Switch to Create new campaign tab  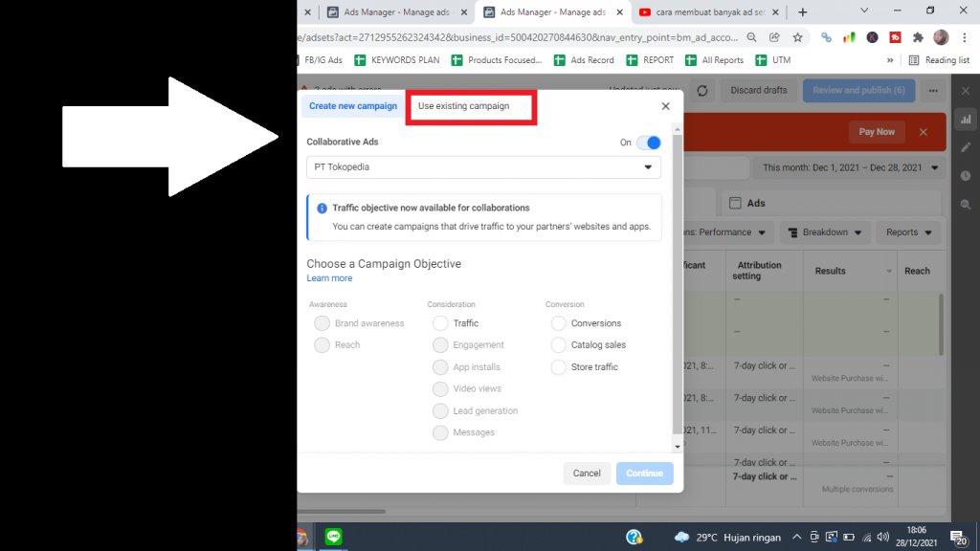pos(352,106)
